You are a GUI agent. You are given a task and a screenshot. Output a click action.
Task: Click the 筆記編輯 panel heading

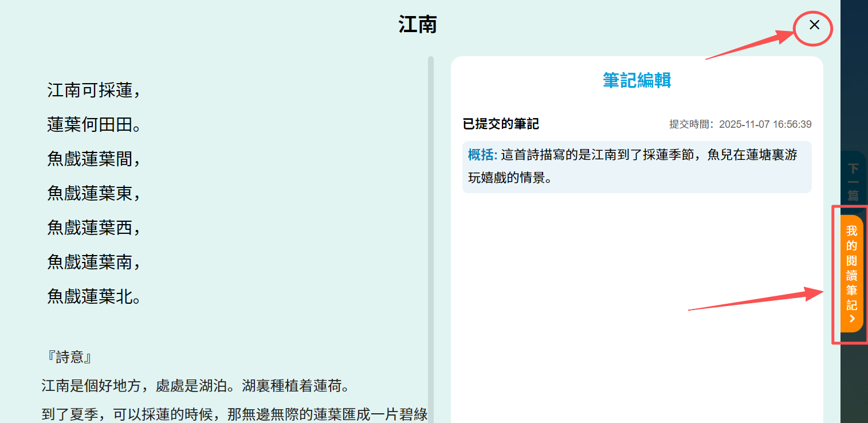coord(637,80)
